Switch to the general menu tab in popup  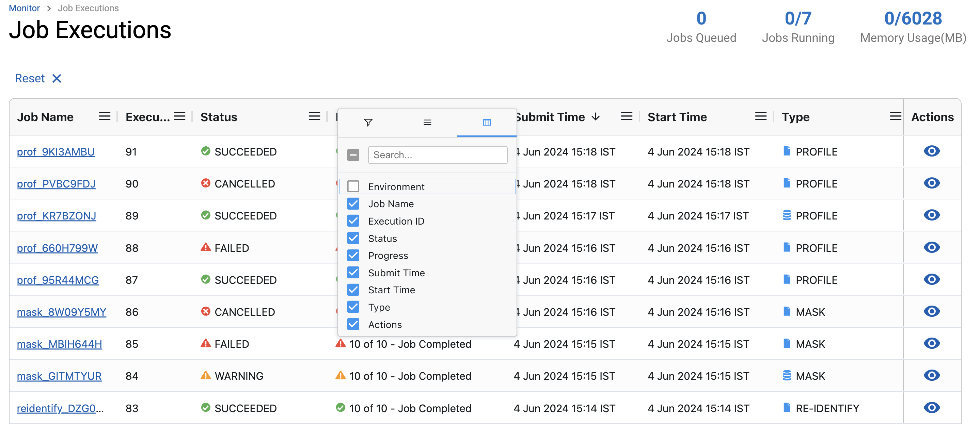(x=427, y=123)
